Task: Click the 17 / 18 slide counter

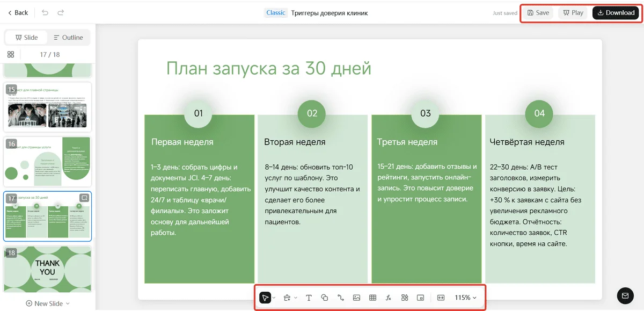Action: (x=50, y=54)
